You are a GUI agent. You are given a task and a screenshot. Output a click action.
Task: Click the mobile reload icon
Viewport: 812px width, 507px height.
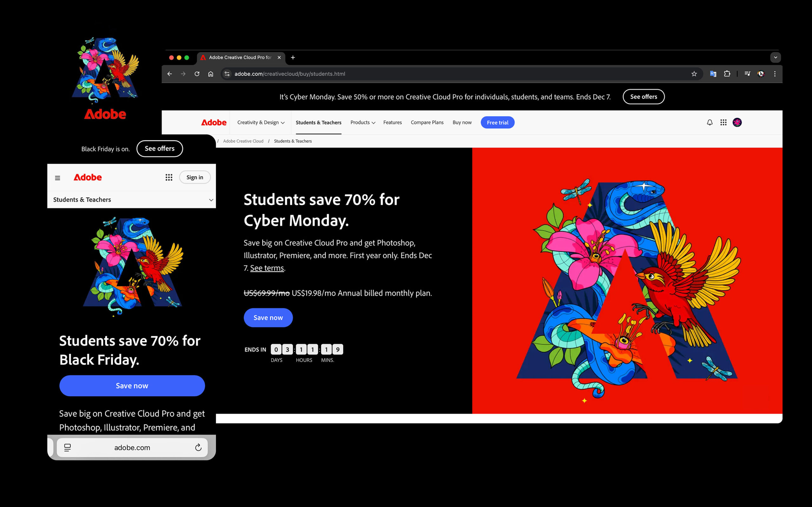(x=198, y=447)
